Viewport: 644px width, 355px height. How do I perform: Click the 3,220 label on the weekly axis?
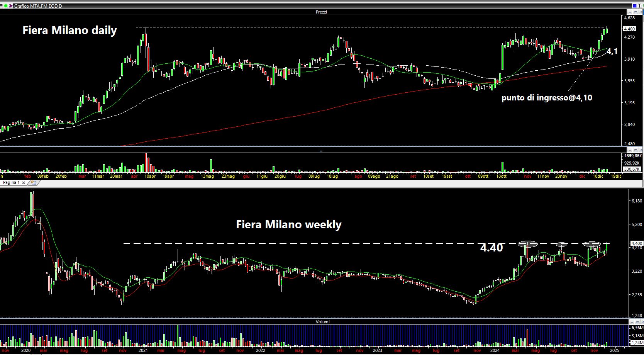[x=636, y=272]
